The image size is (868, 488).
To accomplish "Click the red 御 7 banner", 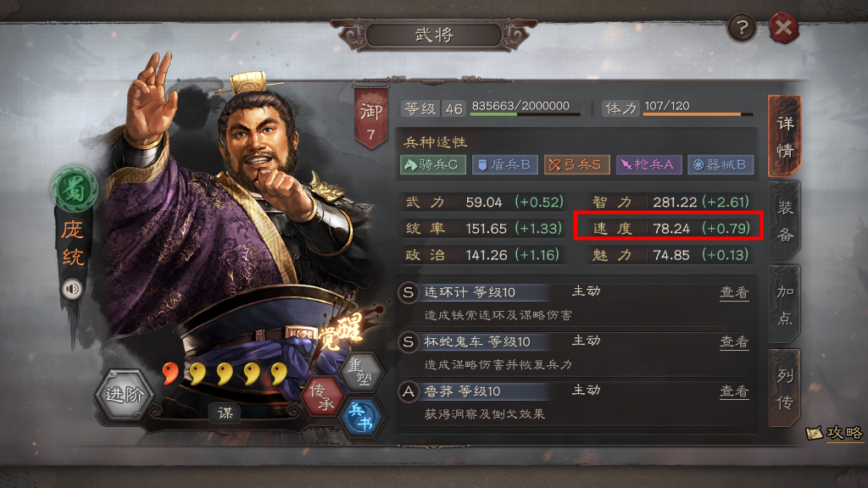I will coord(371,118).
